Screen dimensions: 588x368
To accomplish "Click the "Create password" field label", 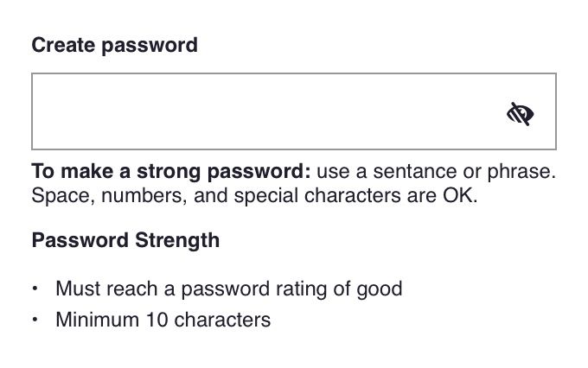I will pos(114,46).
